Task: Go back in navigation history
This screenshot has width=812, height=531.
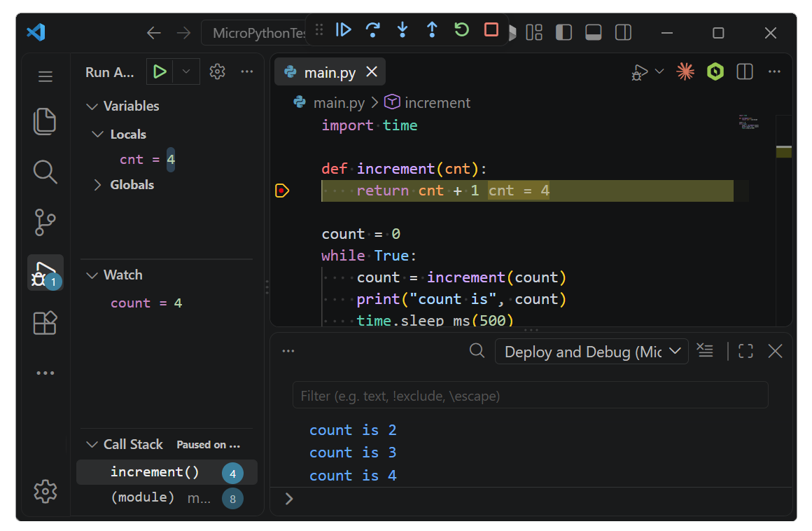Action: (154, 33)
